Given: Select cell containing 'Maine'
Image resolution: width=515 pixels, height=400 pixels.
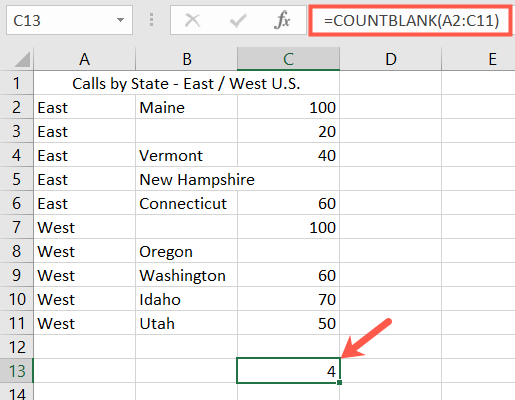Looking at the screenshot, I should pos(187,107).
